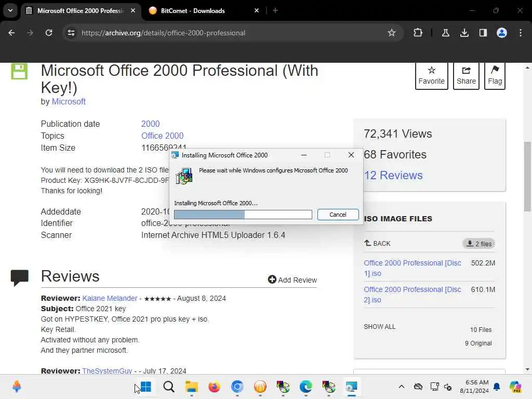Open the Windows Start menu
Screen dimensions: 532x399
coord(146,387)
